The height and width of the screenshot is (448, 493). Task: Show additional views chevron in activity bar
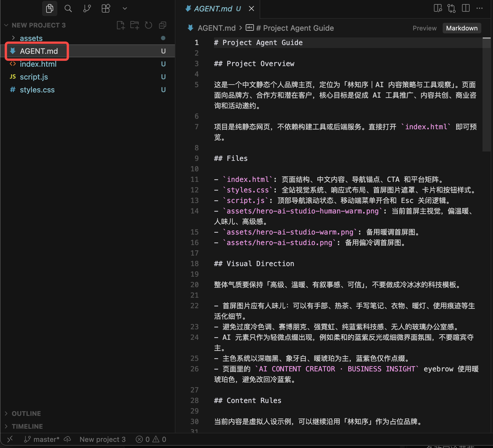click(125, 8)
